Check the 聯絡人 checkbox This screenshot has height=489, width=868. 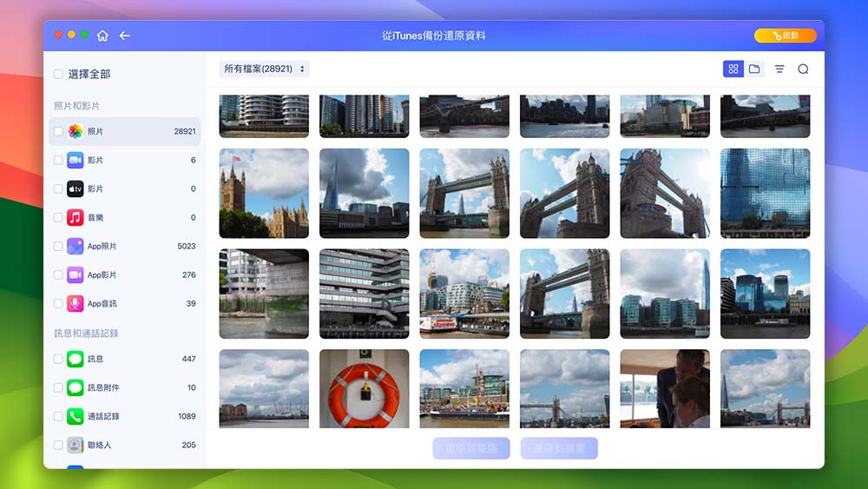coord(58,445)
